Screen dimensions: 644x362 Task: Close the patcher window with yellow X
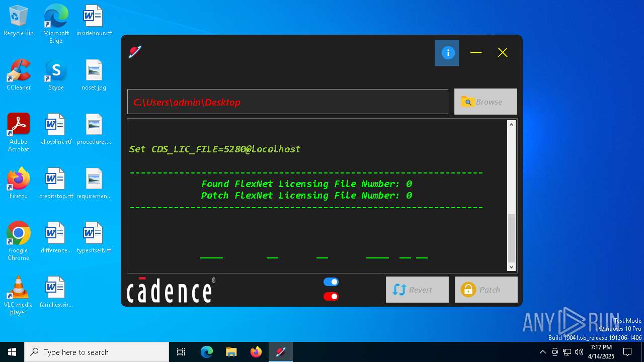pyautogui.click(x=503, y=52)
